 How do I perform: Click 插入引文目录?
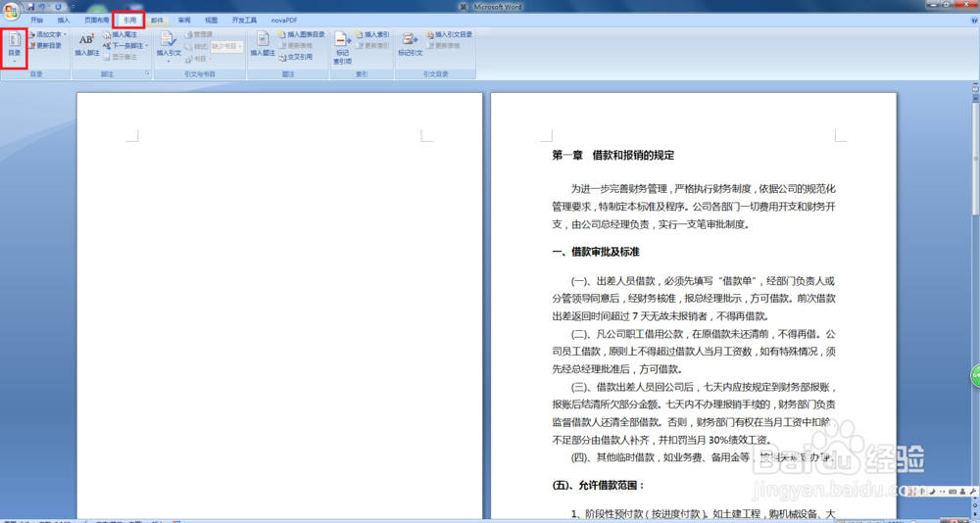[x=450, y=34]
